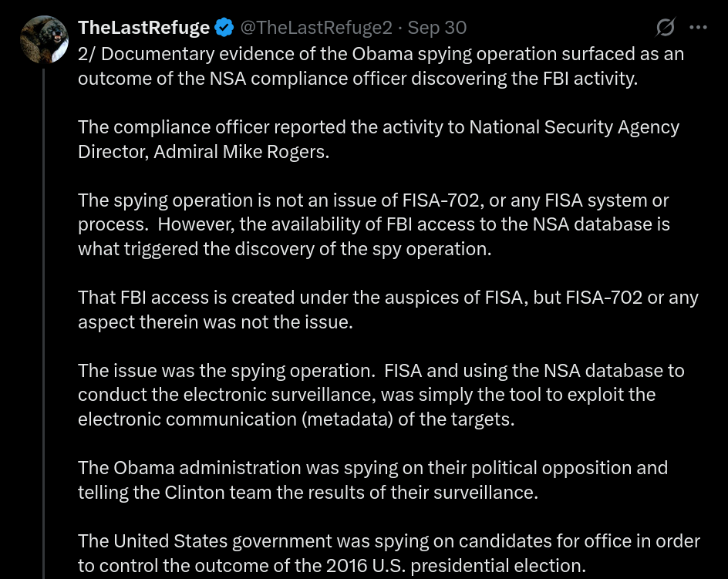728x579 pixels.
Task: Click the Sep 30 post timestamp
Action: (437, 28)
